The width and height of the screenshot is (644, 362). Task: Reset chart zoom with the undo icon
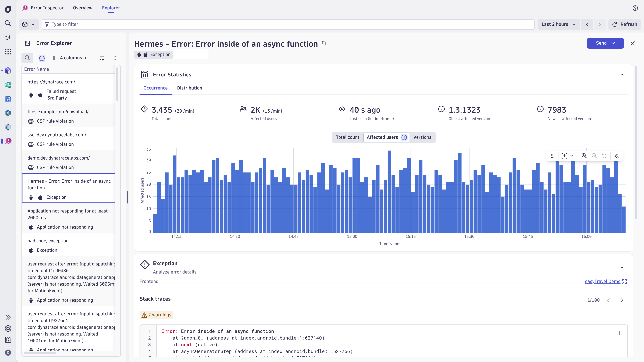[x=604, y=156]
